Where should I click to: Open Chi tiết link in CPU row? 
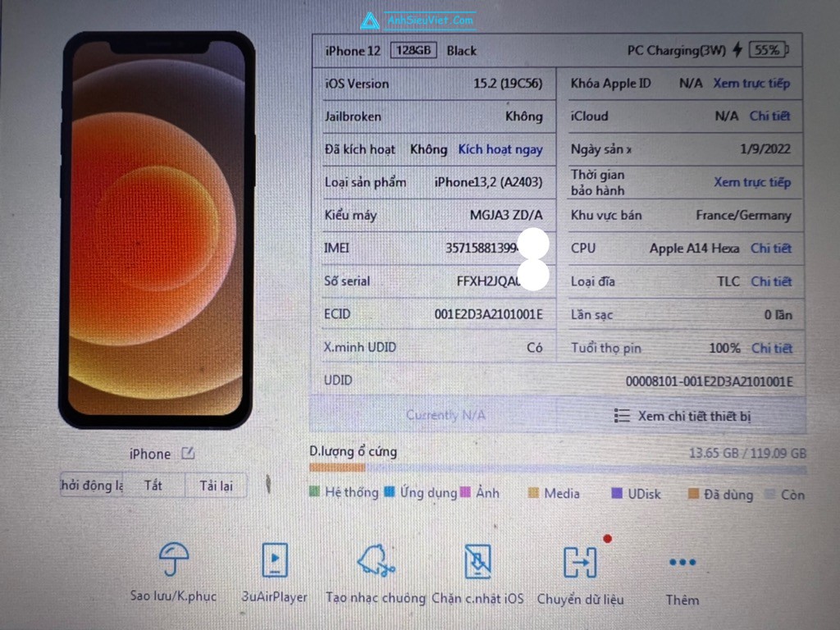click(x=771, y=248)
